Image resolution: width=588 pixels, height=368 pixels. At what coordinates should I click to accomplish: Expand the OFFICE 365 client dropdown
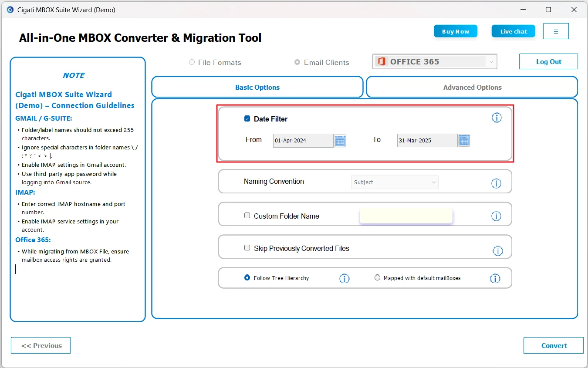tap(435, 62)
